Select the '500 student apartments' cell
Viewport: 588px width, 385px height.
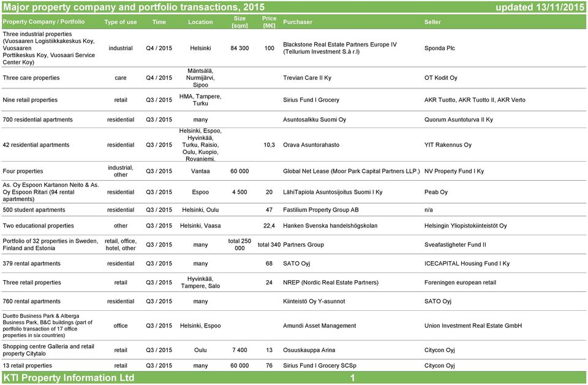pos(34,210)
